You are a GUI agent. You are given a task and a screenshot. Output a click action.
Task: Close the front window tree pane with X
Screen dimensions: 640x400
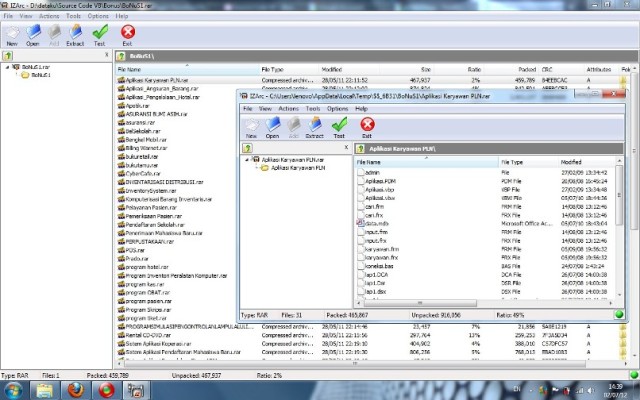click(x=346, y=147)
